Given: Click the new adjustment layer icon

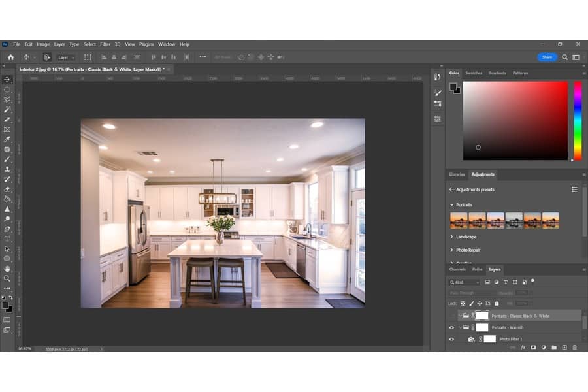Looking at the screenshot, I should (x=544, y=348).
